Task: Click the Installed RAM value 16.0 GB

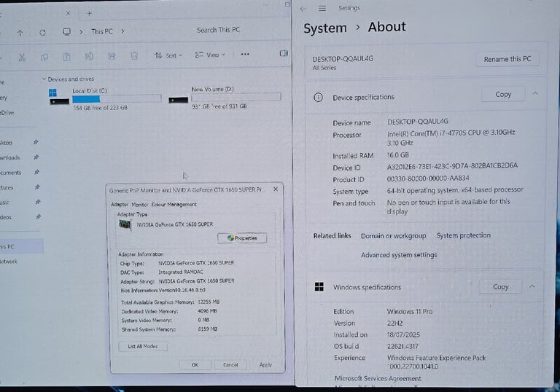Action: tap(398, 155)
